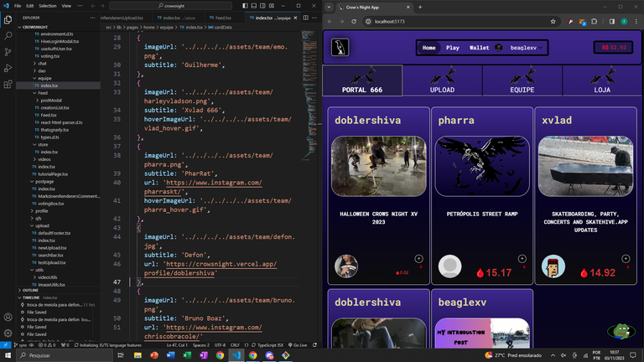Click the localhost:5173 address bar
Viewport: 644px width, 362px height.
(x=460, y=21)
